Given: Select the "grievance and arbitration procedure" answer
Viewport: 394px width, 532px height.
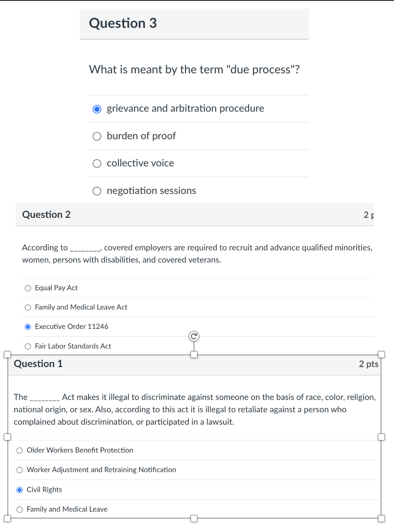Looking at the screenshot, I should [x=97, y=109].
